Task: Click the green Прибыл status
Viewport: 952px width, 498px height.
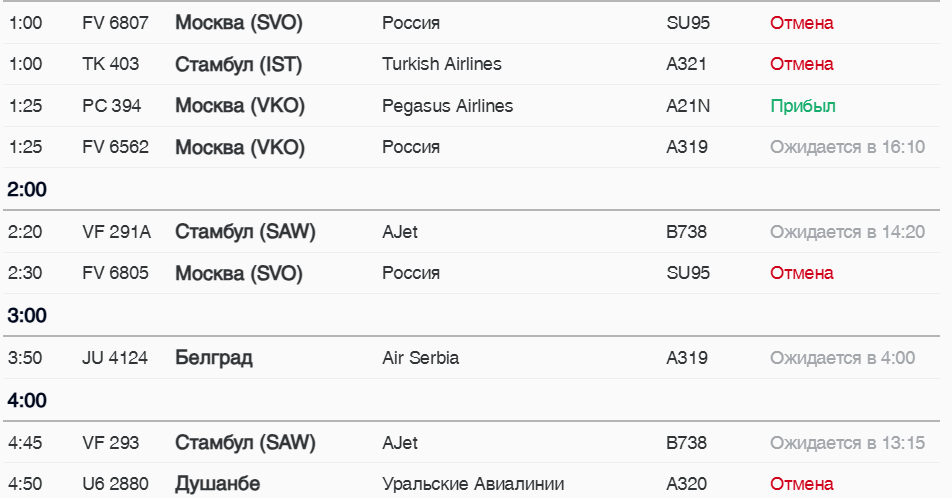Action: (802, 106)
